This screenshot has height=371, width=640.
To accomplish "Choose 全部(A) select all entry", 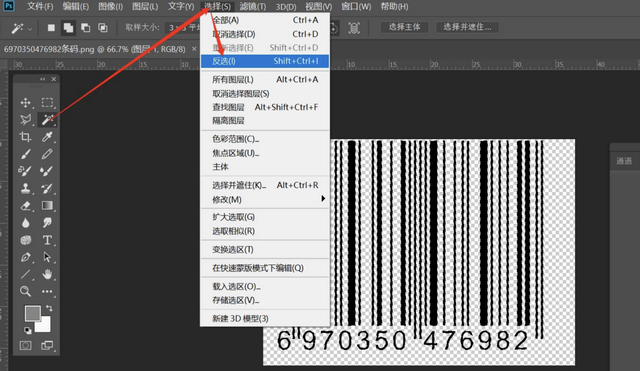I will coord(265,20).
